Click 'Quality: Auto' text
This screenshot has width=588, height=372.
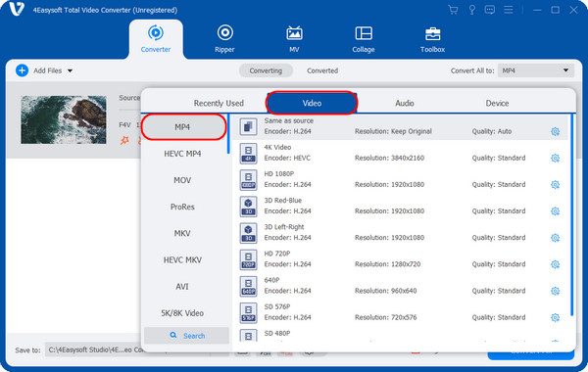[492, 131]
